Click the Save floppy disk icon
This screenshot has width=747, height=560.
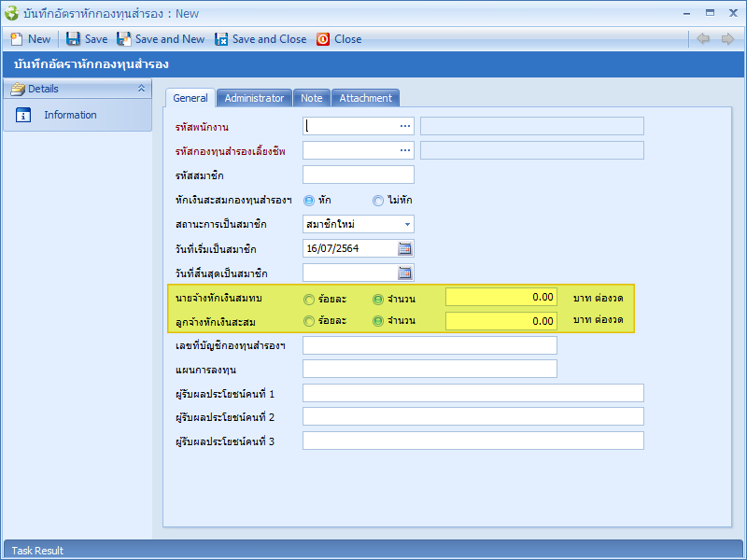point(73,39)
